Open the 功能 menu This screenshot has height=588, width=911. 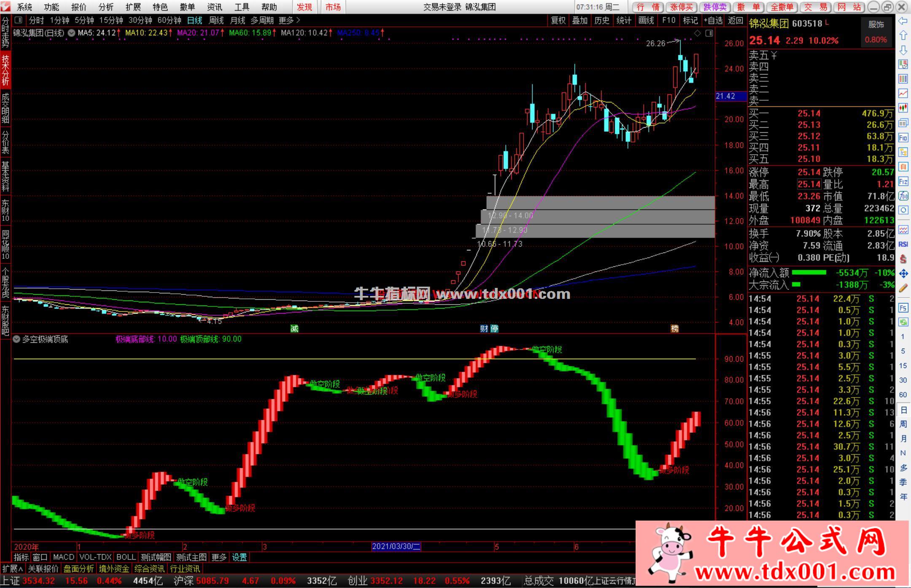click(x=51, y=7)
